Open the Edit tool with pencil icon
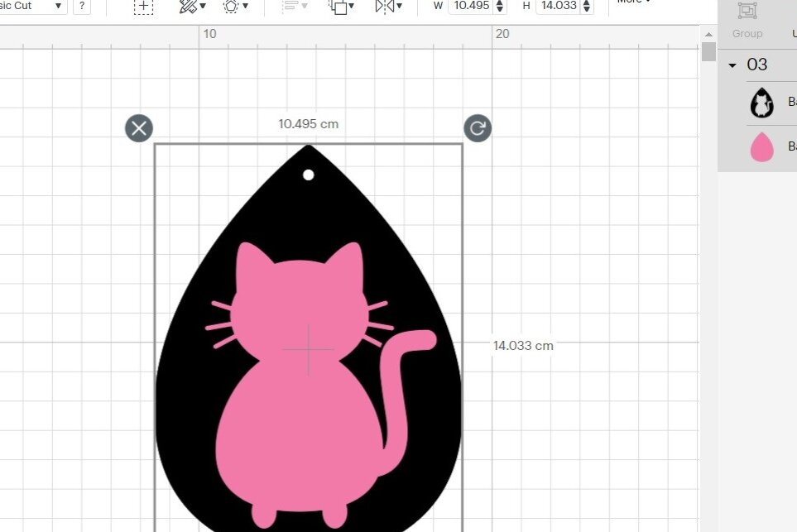Image resolution: width=797 pixels, height=532 pixels. [x=192, y=7]
